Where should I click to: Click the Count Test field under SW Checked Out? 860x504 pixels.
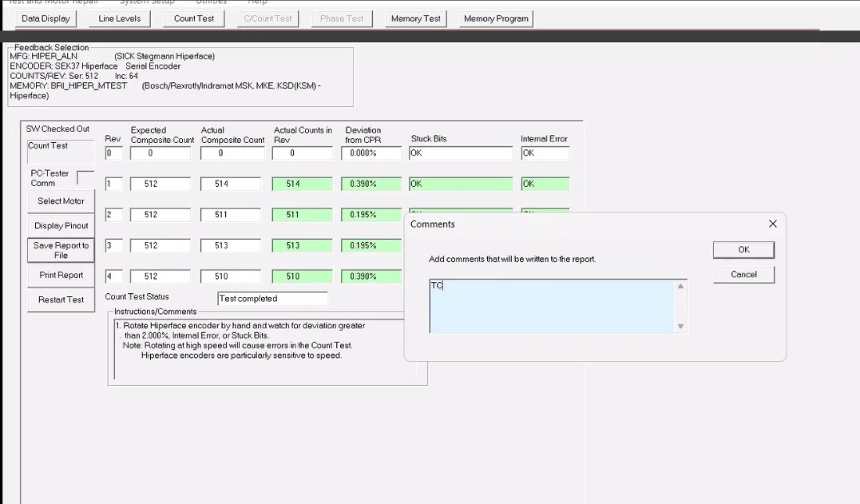pos(61,152)
